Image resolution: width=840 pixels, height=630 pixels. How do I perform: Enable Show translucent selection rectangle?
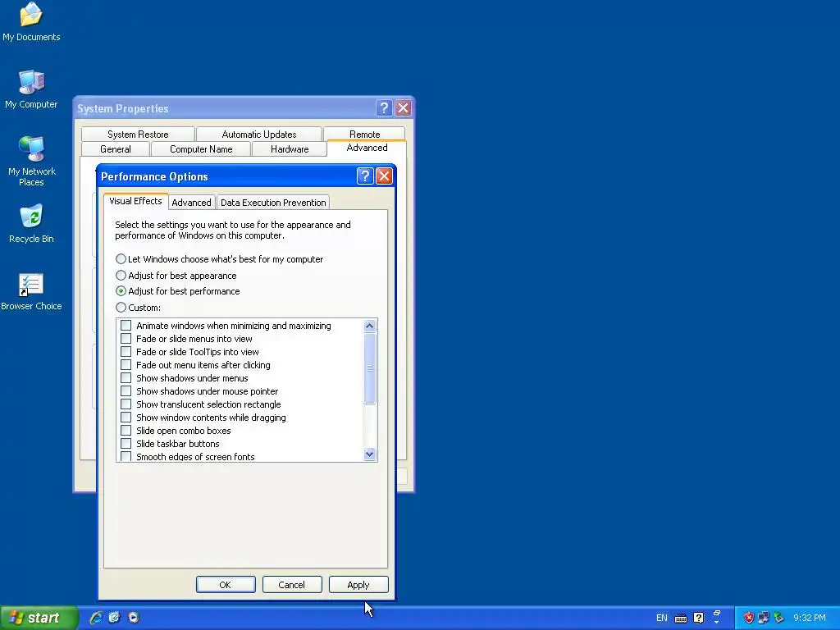pos(126,404)
